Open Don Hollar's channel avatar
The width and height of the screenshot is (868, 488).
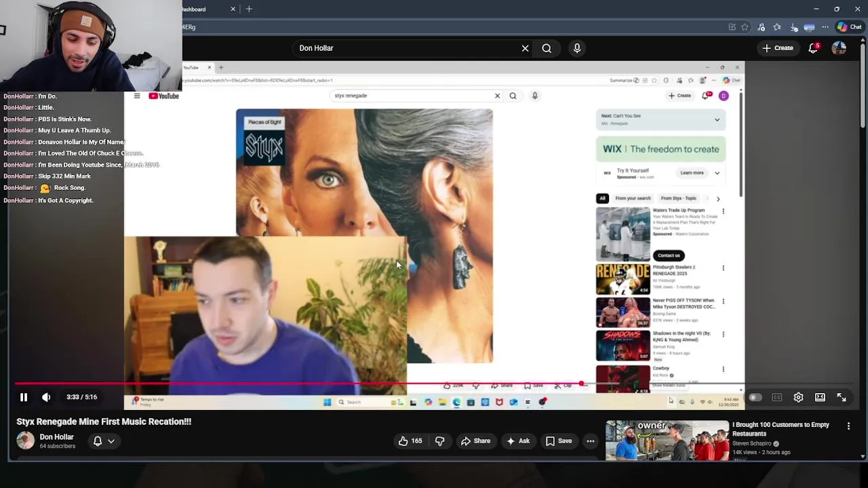[26, 441]
